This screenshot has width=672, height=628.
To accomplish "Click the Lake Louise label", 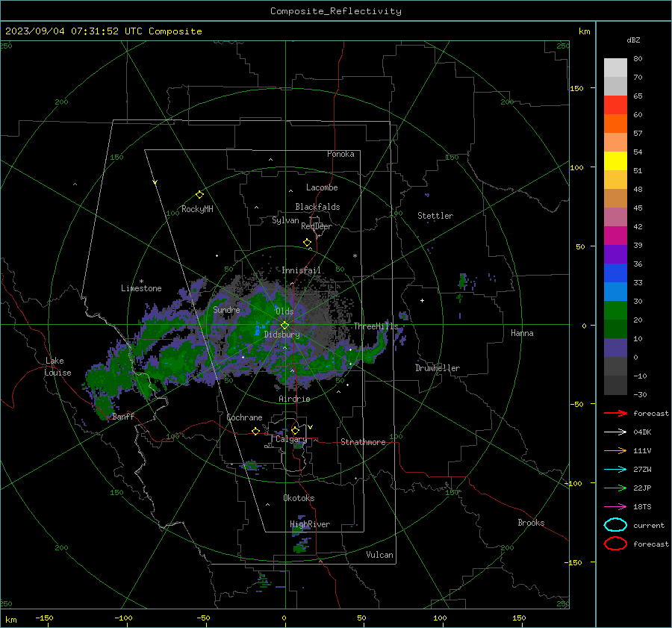I will [x=57, y=367].
